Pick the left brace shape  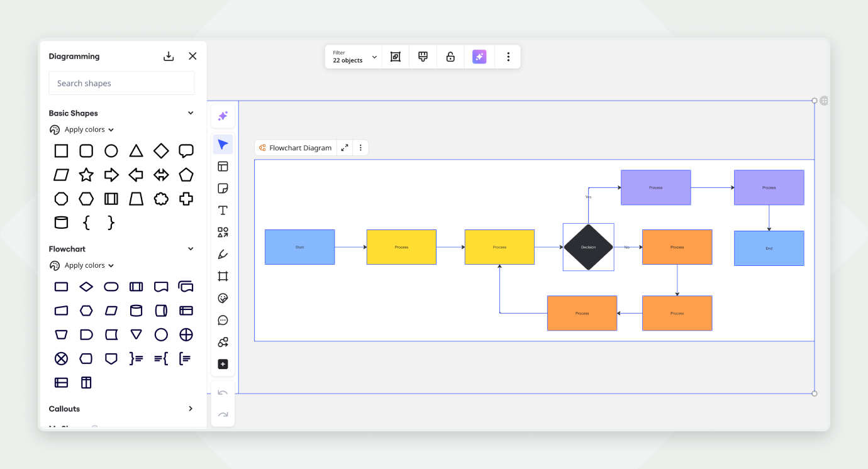click(86, 223)
